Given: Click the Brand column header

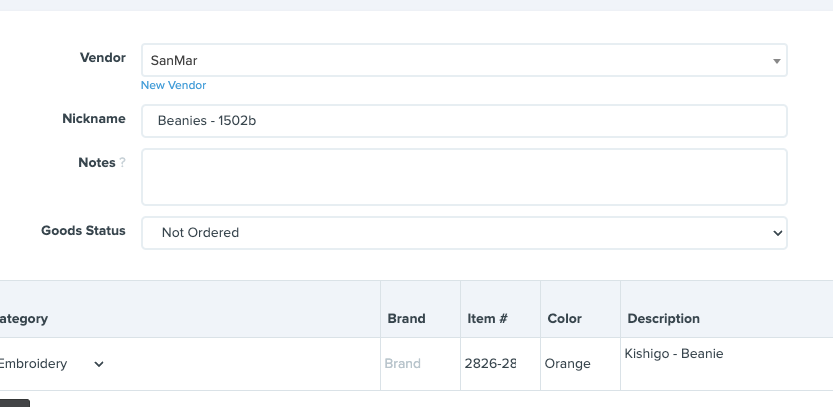Looking at the screenshot, I should (406, 319).
